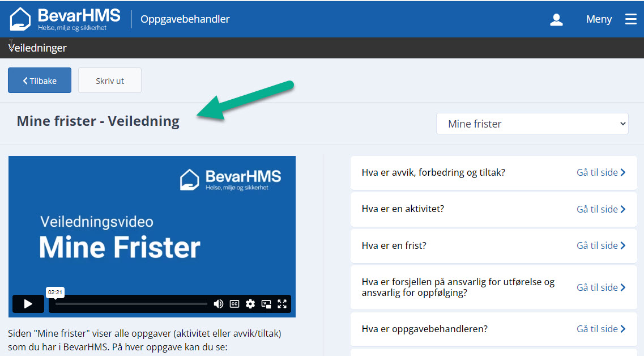The width and height of the screenshot is (644, 356).
Task: Toggle closed captions on the video
Action: point(234,304)
